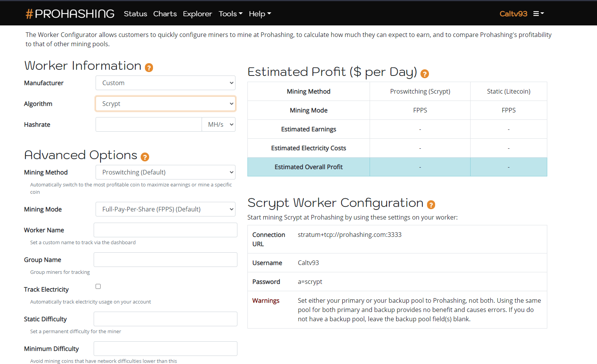597x364 pixels.
Task: Expand the Tools menu in navbar
Action: (230, 14)
